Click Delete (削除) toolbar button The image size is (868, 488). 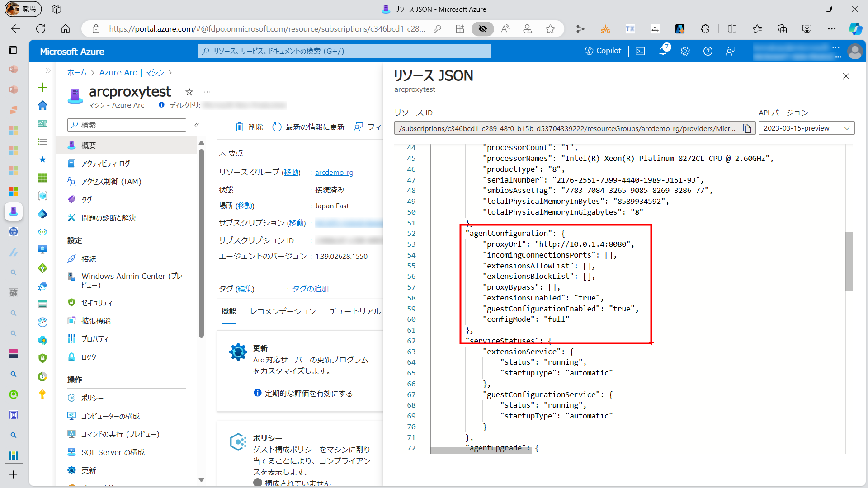(x=249, y=127)
